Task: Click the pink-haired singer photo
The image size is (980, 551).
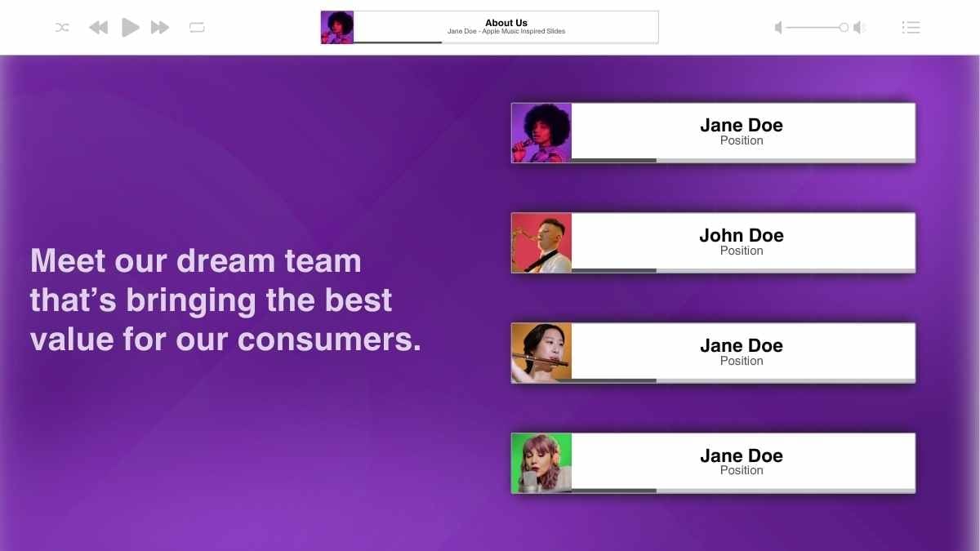Action: tap(541, 463)
